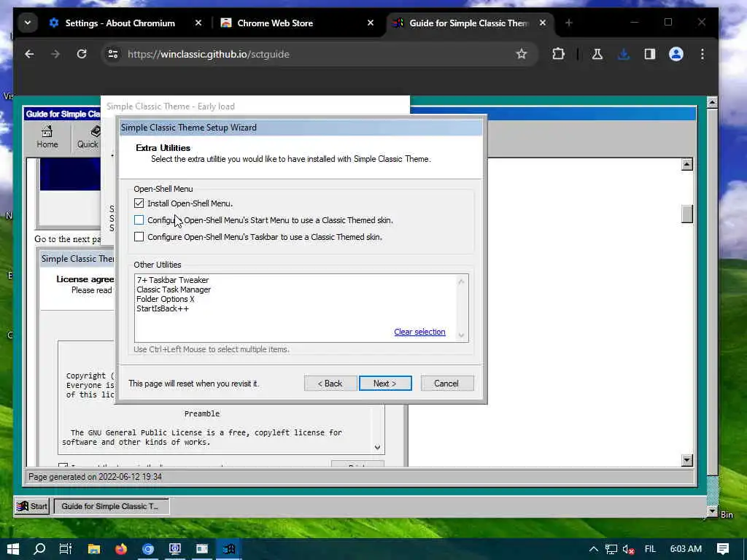Launch Firefox from taskbar
This screenshot has width=747, height=560.
(x=121, y=549)
